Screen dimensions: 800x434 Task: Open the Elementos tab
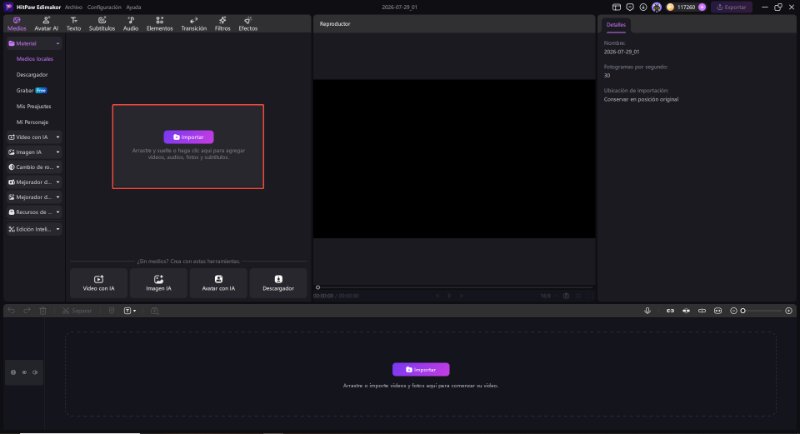[x=160, y=23]
